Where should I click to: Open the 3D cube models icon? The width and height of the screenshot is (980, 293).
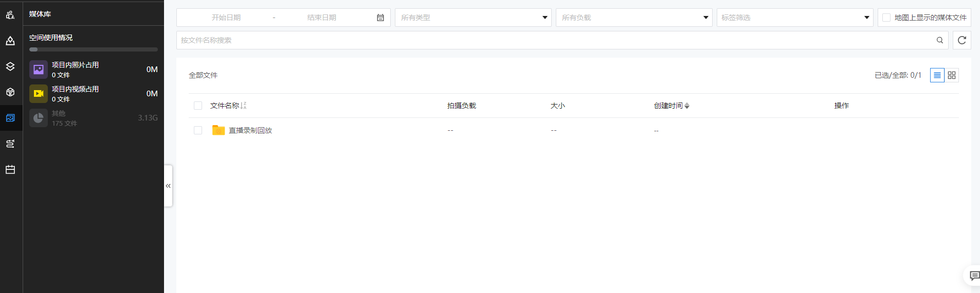point(10,92)
